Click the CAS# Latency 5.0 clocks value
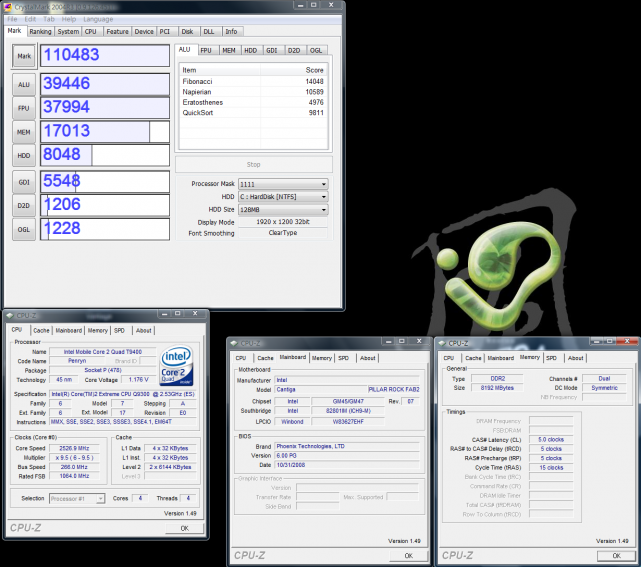This screenshot has height=567, width=641. coord(551,439)
